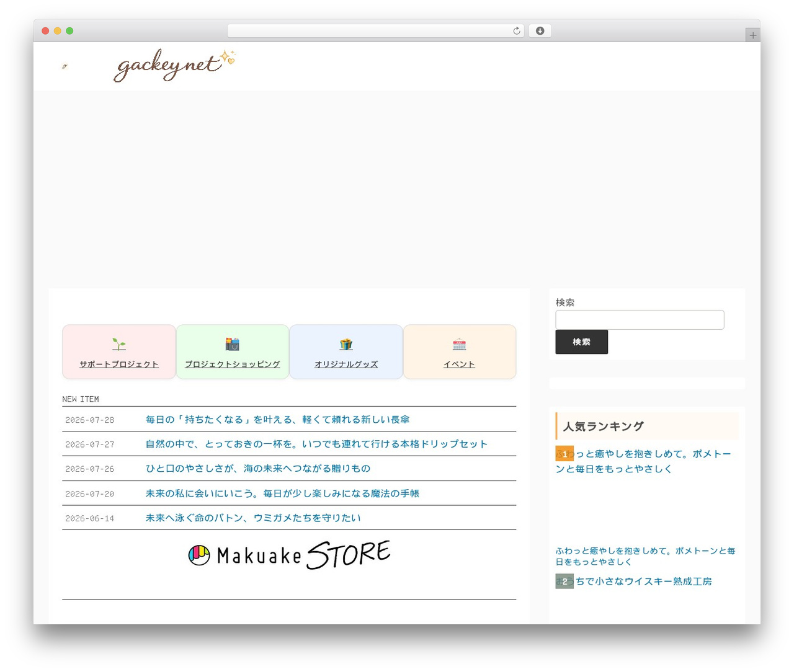Open the オリジナルグッズ link
Image resolution: width=794 pixels, height=672 pixels.
pos(346,365)
